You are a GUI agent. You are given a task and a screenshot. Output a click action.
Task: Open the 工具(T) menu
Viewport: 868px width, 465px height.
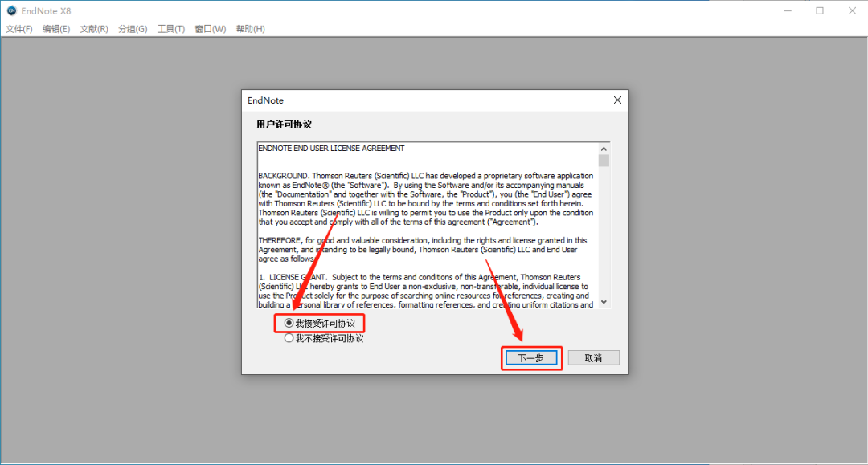click(x=171, y=29)
